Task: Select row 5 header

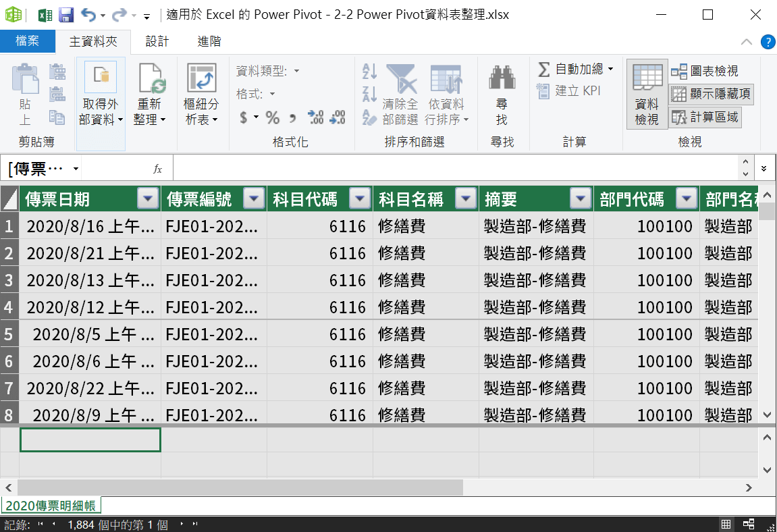Action: tap(9, 334)
